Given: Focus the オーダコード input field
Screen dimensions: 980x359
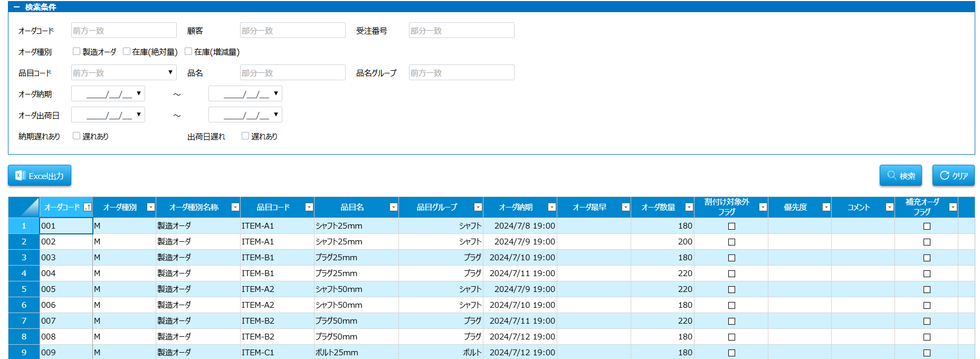Looking at the screenshot, I should point(124,30).
